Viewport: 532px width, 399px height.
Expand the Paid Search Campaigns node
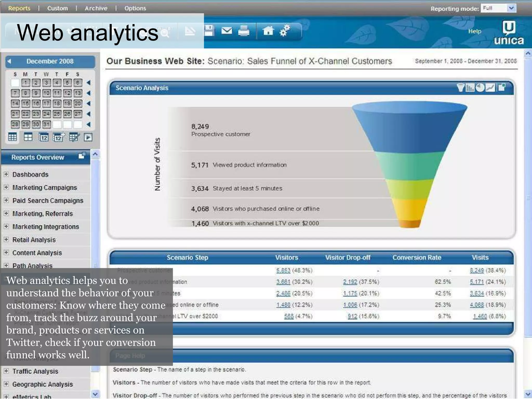coord(6,200)
